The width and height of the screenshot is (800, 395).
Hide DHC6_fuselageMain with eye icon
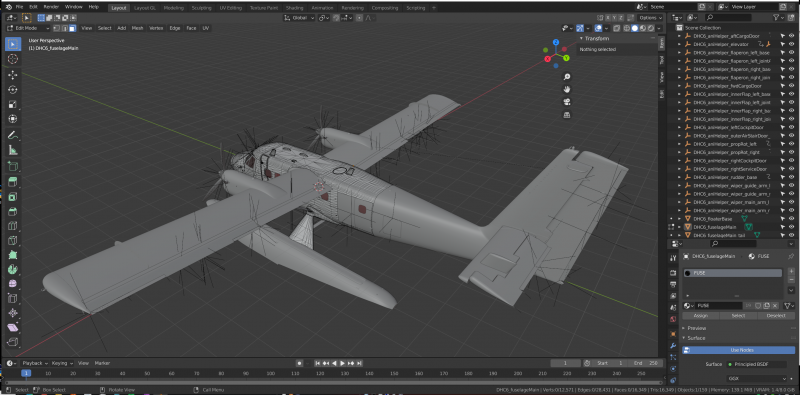coord(791,227)
